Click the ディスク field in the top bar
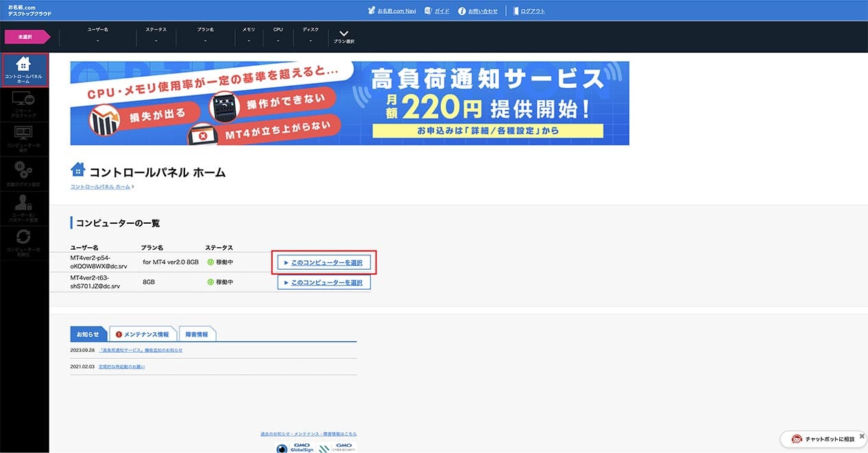 pos(311,36)
